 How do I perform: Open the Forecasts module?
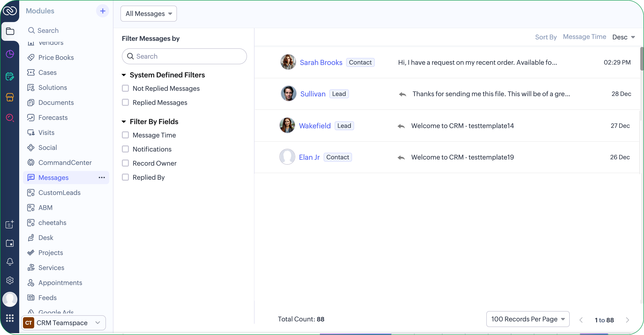pos(53,118)
